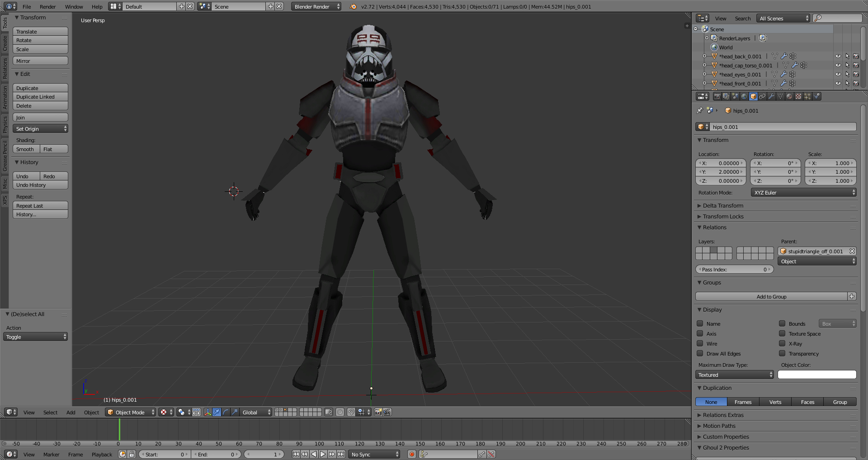Toggle renderability of head_front_0.001 camera icon

[856, 83]
